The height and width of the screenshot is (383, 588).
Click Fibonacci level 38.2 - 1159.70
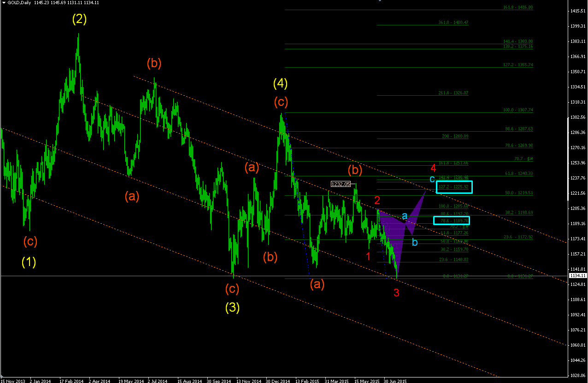(454, 250)
